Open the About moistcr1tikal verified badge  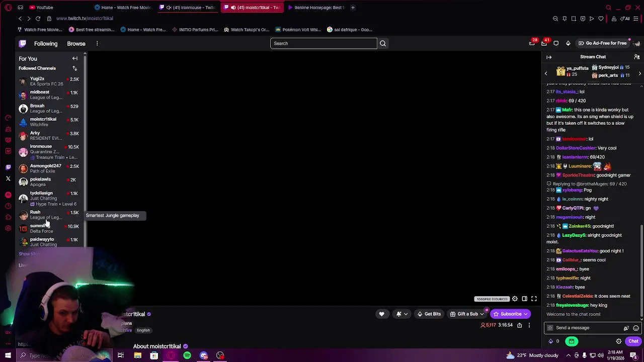[186, 346]
